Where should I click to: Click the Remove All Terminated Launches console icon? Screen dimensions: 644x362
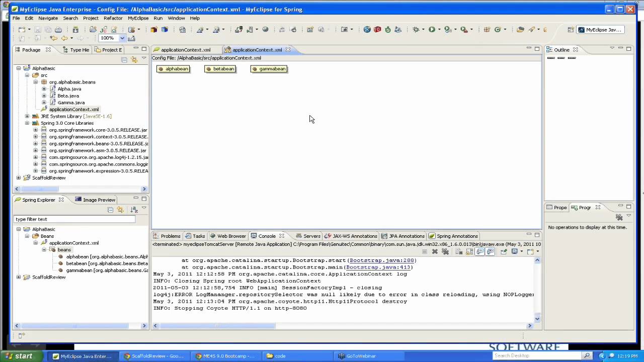(x=445, y=251)
